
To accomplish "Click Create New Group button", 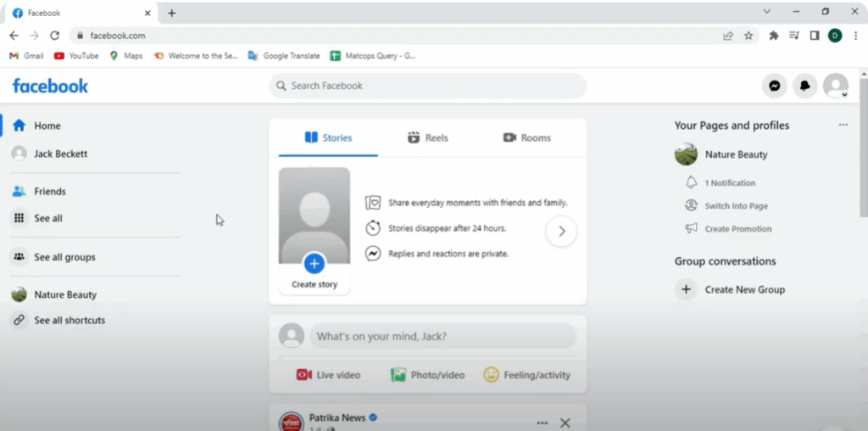I will tap(744, 289).
